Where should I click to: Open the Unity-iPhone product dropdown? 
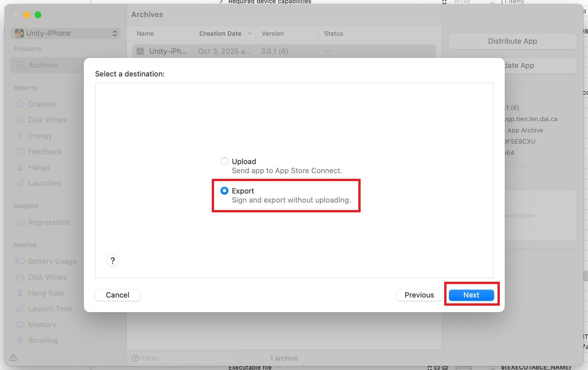66,33
